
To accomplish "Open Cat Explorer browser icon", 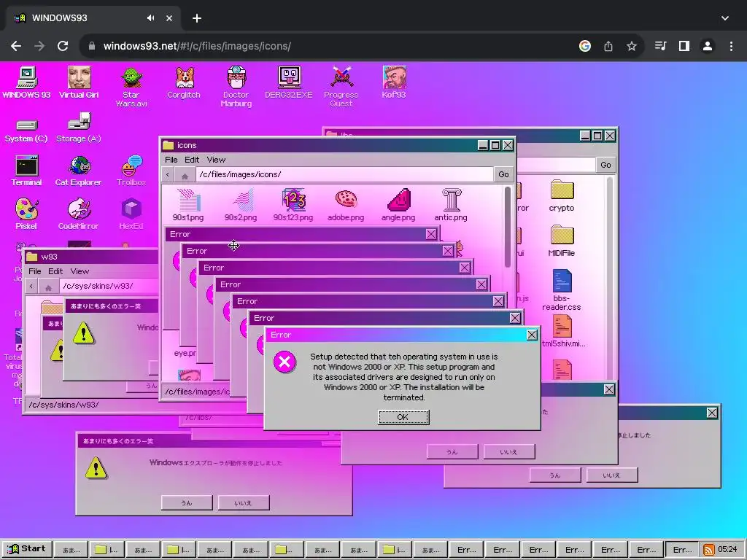I will tap(79, 171).
